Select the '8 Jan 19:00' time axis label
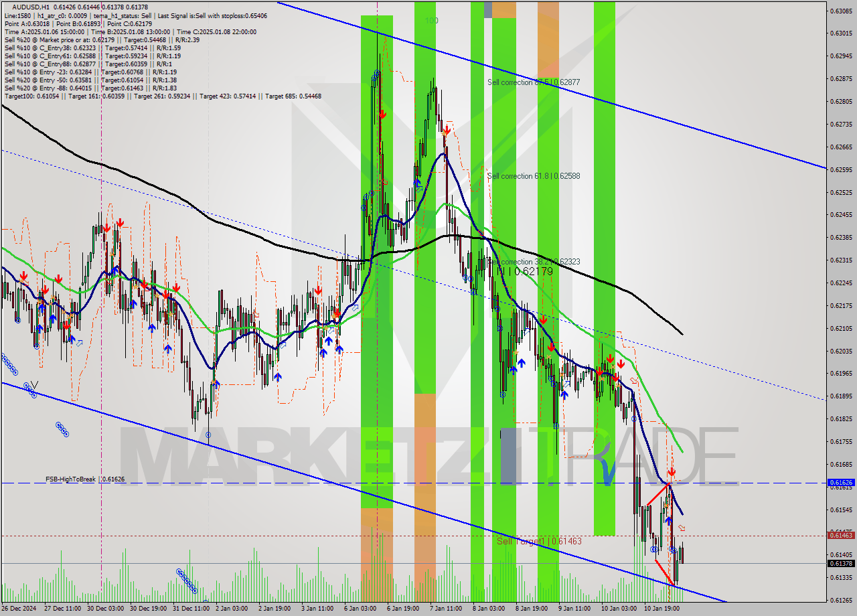The height and width of the screenshot is (616, 857). pyautogui.click(x=532, y=609)
